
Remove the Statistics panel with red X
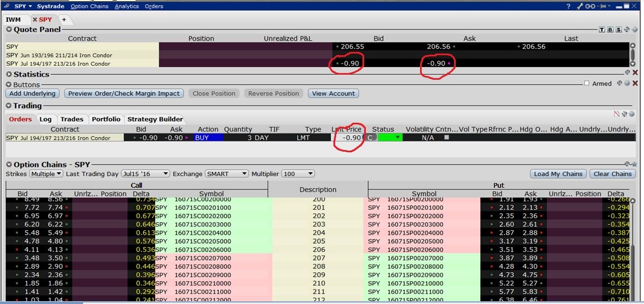coord(636,73)
